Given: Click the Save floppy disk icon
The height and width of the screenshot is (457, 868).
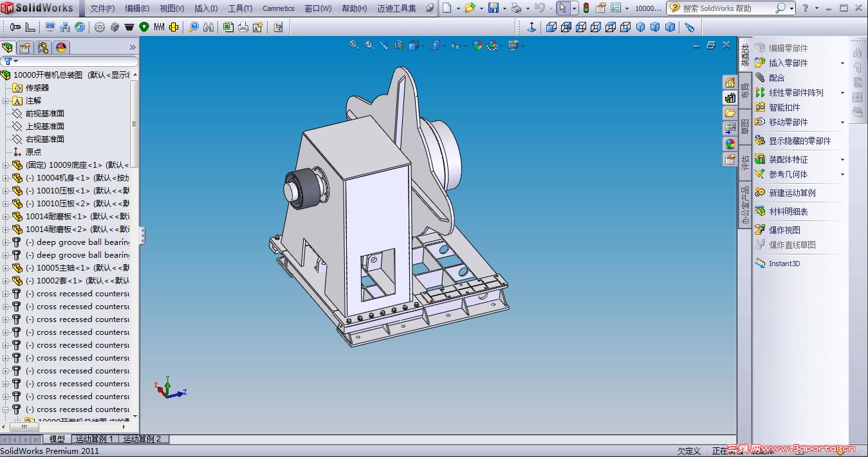Looking at the screenshot, I should tap(494, 8).
